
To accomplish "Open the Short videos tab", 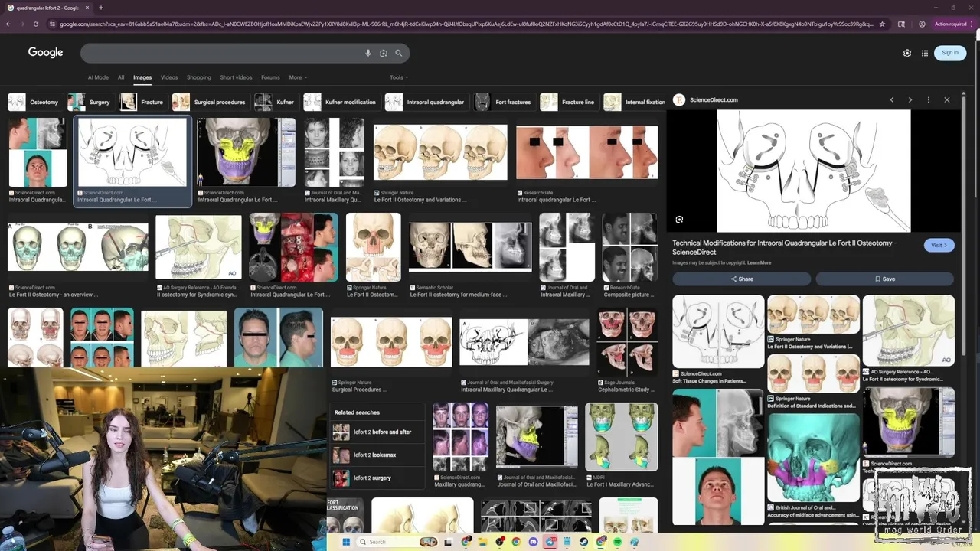I will click(x=236, y=77).
